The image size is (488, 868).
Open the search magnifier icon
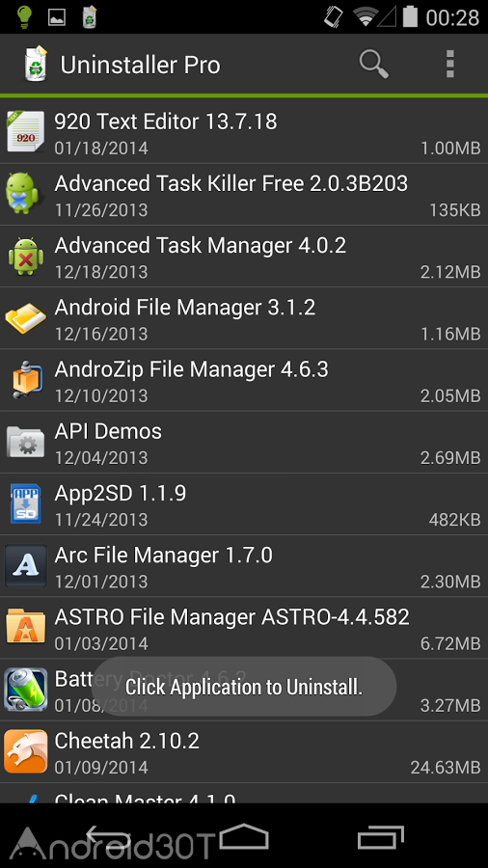(x=373, y=65)
